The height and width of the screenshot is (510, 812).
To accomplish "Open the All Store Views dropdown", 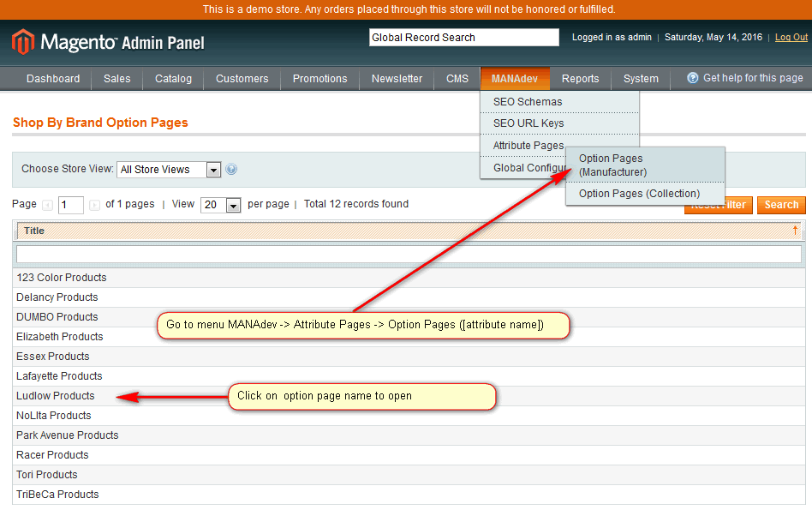I will click(169, 170).
